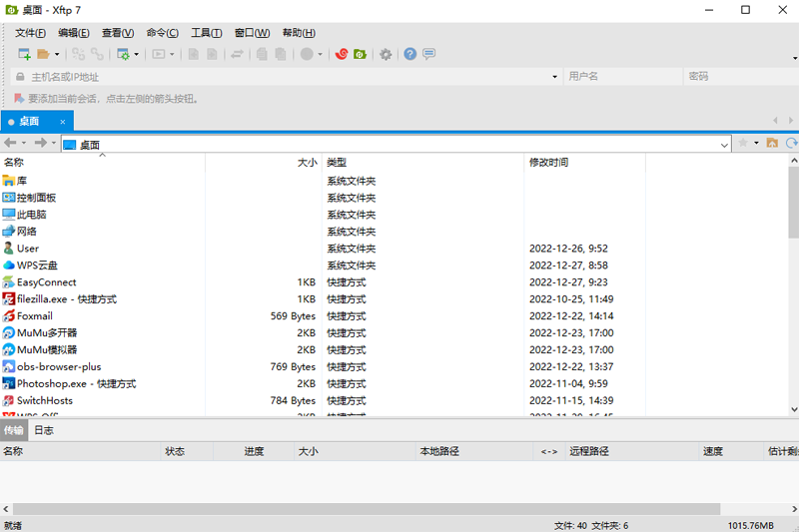
Task: Click the Refresh icon beside path bar
Action: [790, 144]
